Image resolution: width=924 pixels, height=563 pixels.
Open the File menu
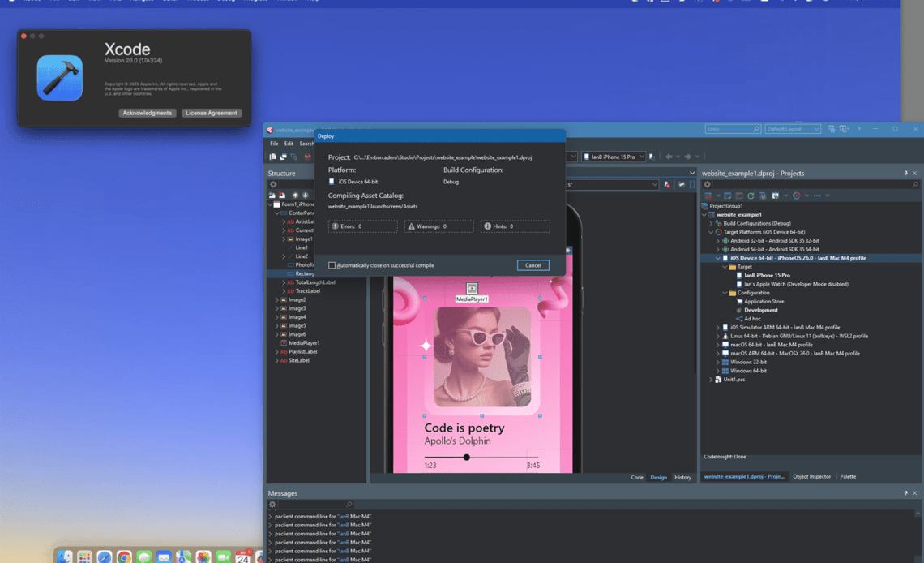point(274,144)
